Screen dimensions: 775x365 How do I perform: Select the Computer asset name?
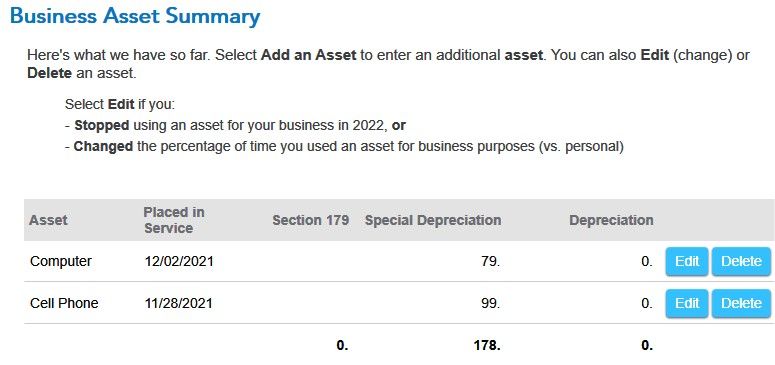pos(61,261)
